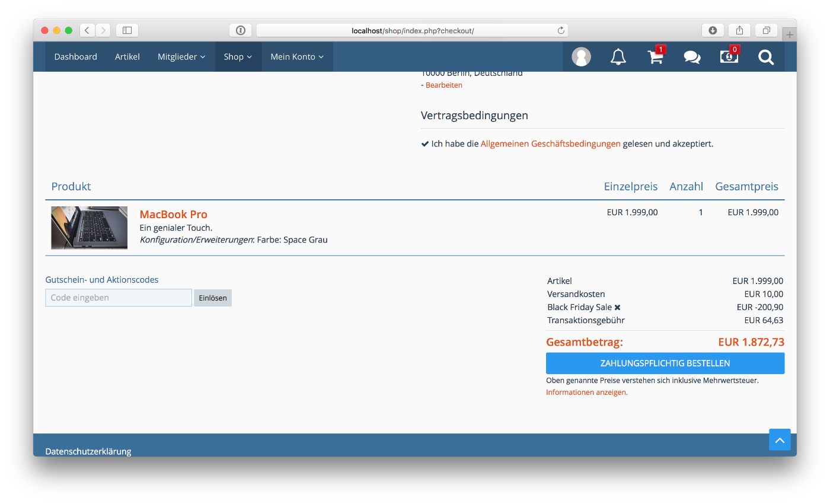
Task: Go to the Dashboard menu item
Action: coord(75,57)
